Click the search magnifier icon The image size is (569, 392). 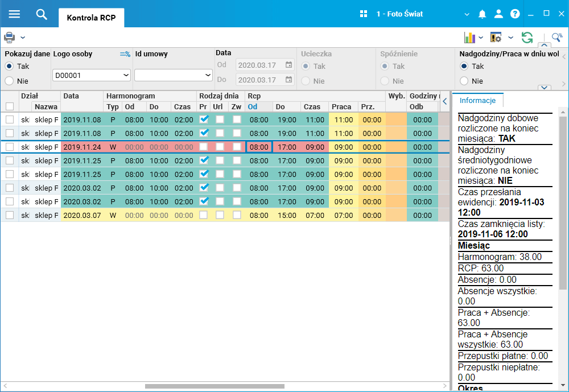click(42, 15)
